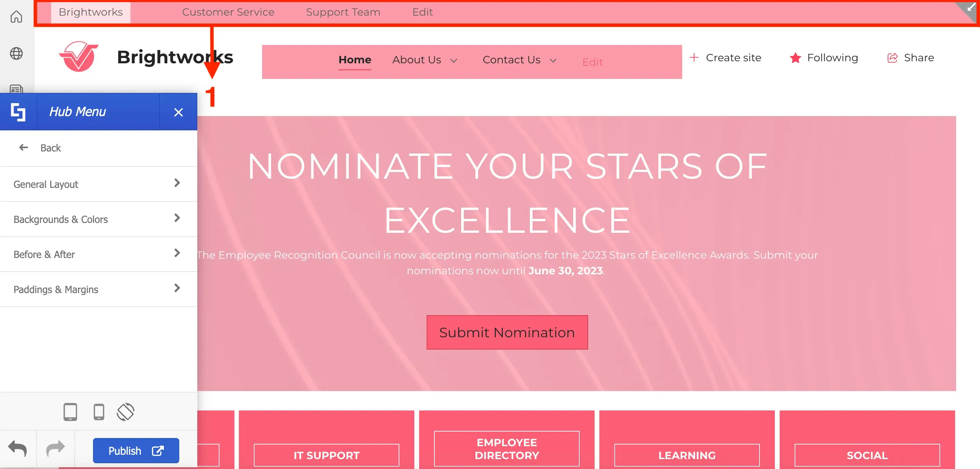Click the news icon in left sidebar

[x=16, y=89]
